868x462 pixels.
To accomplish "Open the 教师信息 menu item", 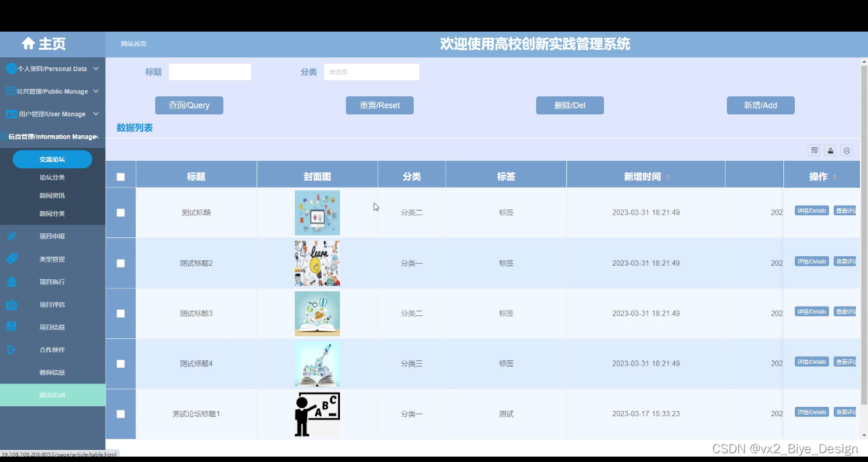I will [x=52, y=373].
